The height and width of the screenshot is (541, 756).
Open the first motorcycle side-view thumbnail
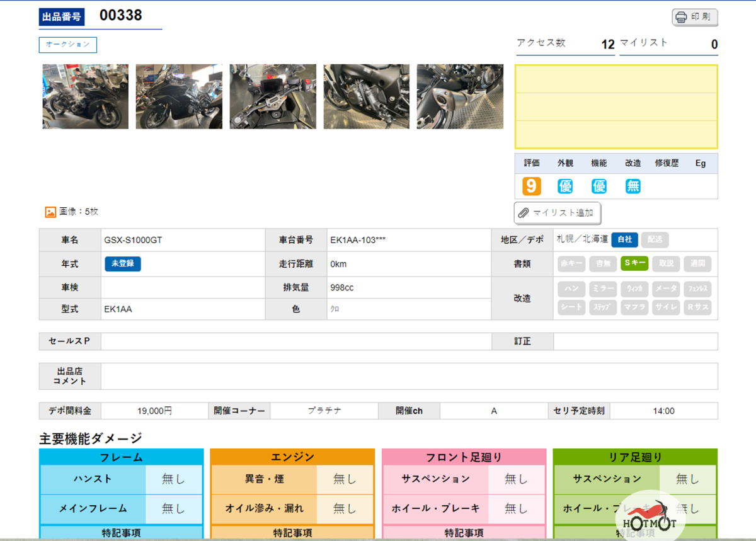coord(85,96)
